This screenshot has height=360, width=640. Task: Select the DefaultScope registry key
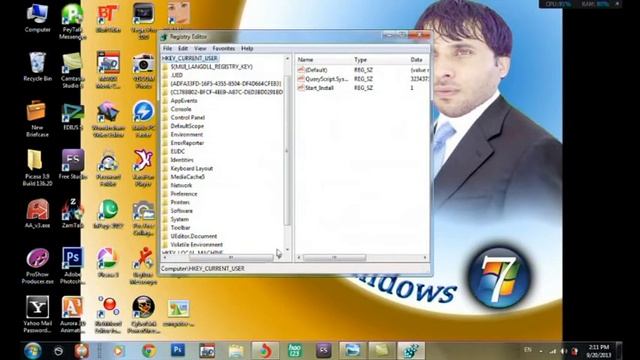click(187, 126)
